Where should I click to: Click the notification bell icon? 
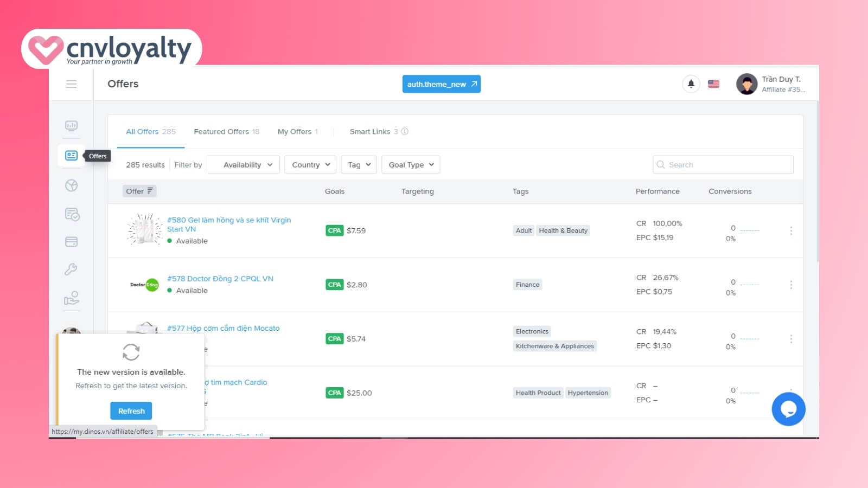click(691, 84)
